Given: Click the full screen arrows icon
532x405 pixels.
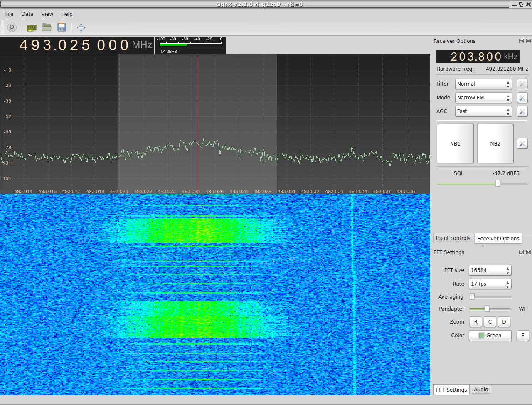Looking at the screenshot, I should (x=81, y=27).
